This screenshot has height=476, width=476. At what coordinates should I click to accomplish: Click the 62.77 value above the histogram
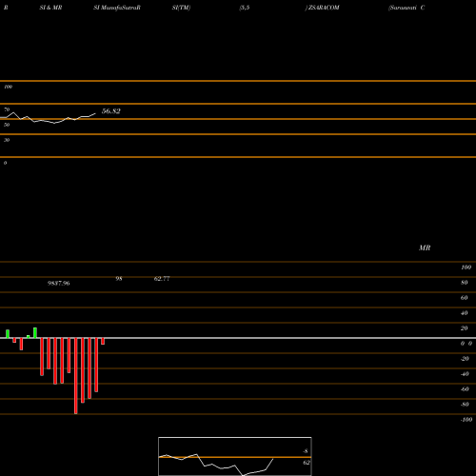162,279
